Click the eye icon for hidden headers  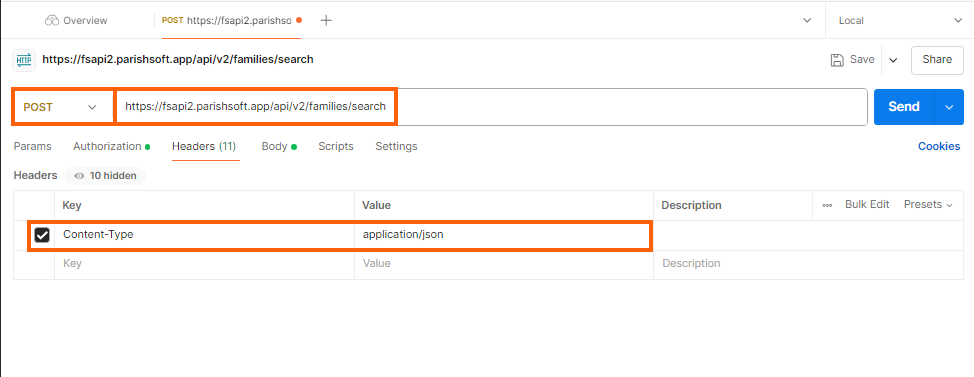click(79, 176)
